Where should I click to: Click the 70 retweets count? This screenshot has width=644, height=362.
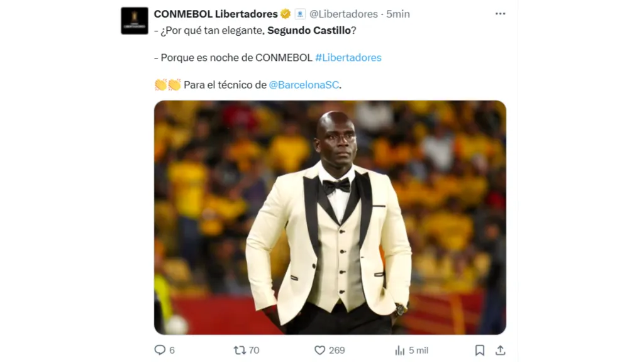[x=254, y=350]
